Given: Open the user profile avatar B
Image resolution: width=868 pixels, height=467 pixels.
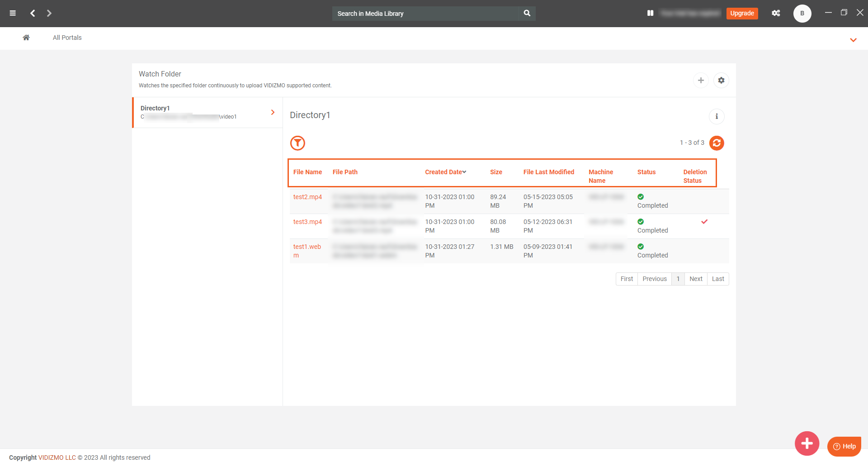Looking at the screenshot, I should 802,13.
